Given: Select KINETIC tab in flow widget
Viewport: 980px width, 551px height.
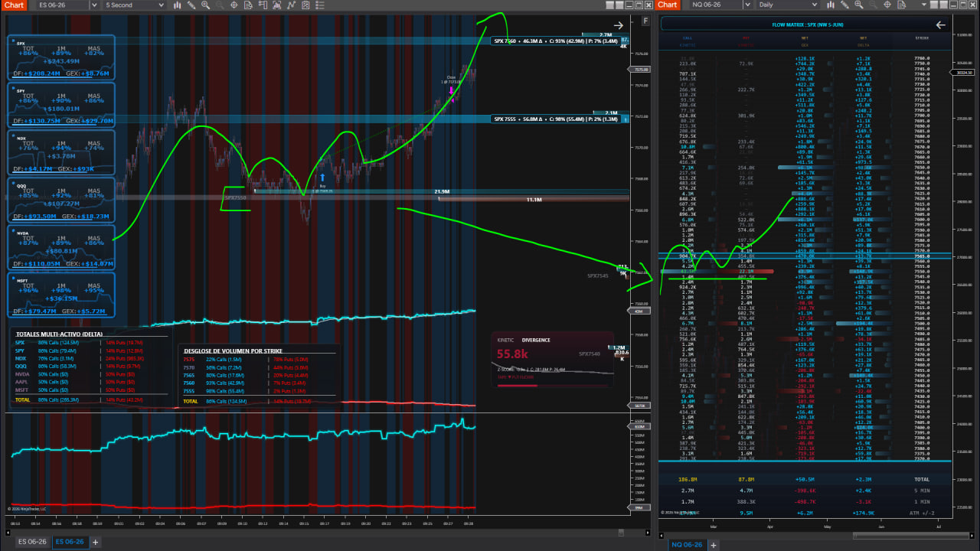Looking at the screenshot, I should point(505,340).
